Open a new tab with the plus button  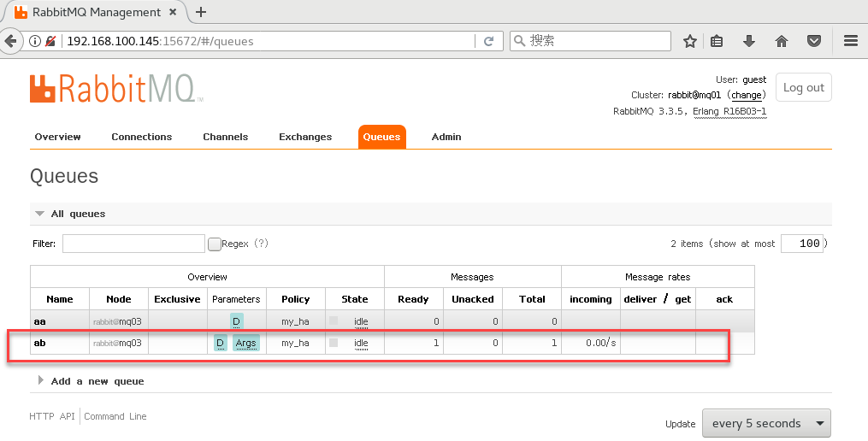pyautogui.click(x=201, y=12)
